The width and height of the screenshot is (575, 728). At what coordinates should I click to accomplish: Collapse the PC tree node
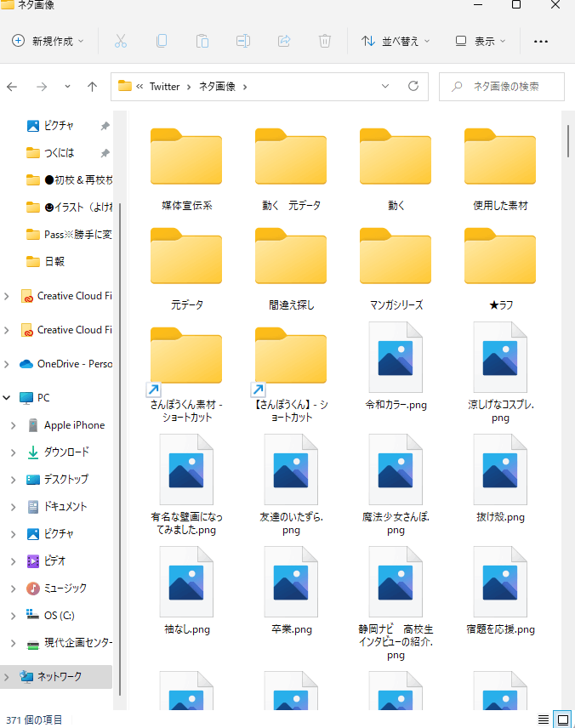(7, 398)
